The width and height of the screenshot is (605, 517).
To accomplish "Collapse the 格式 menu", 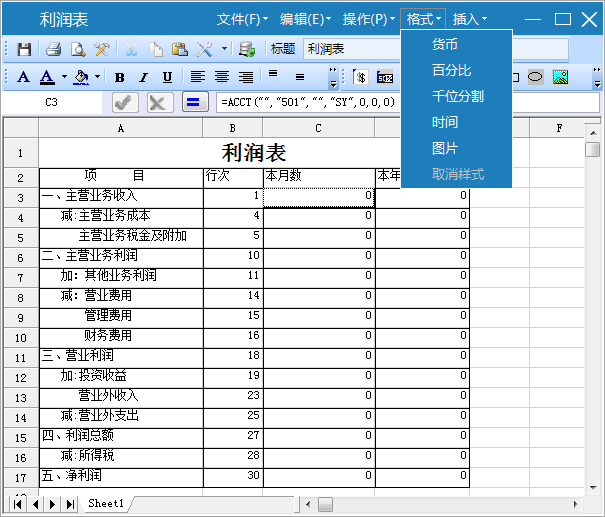I will [x=423, y=19].
